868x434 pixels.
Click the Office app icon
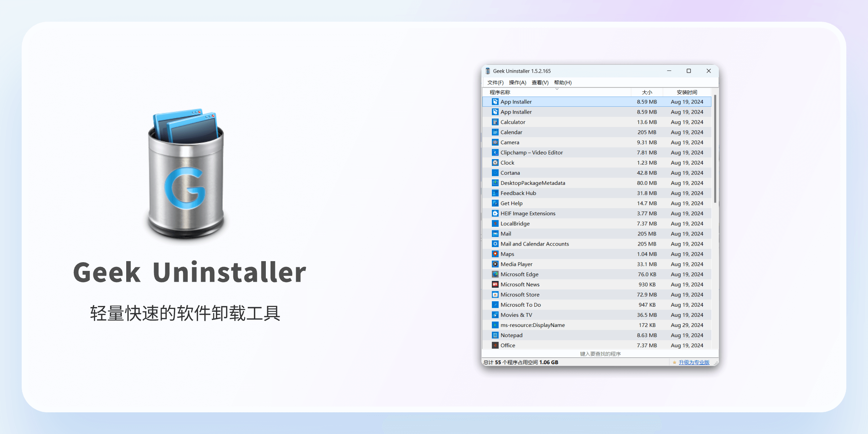pos(495,345)
